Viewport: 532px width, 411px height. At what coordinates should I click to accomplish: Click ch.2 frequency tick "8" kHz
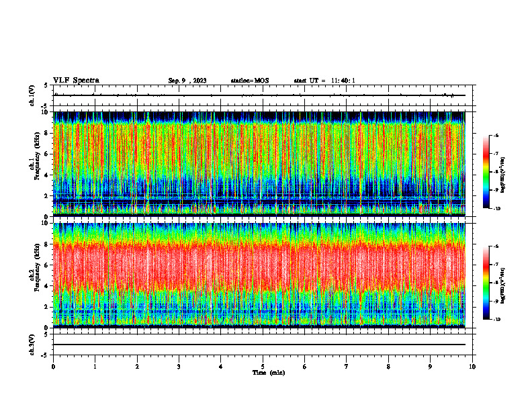click(x=47, y=244)
